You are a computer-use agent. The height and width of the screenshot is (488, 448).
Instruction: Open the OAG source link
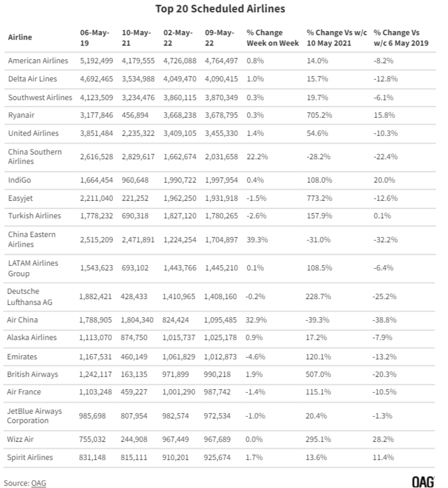click(39, 483)
